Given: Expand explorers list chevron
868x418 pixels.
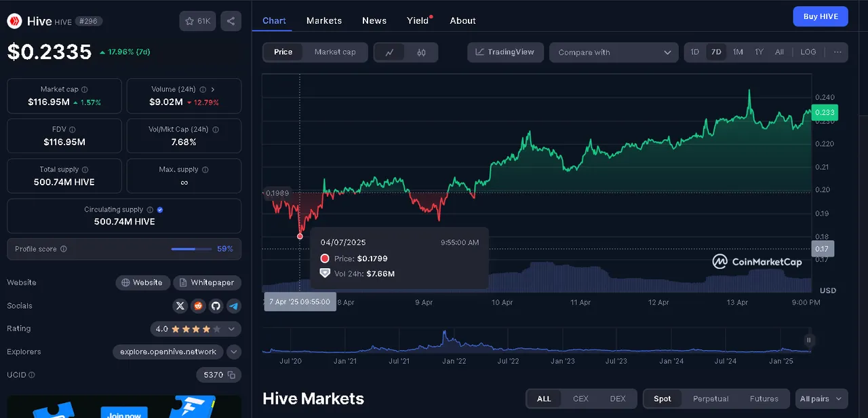Looking at the screenshot, I should point(233,351).
